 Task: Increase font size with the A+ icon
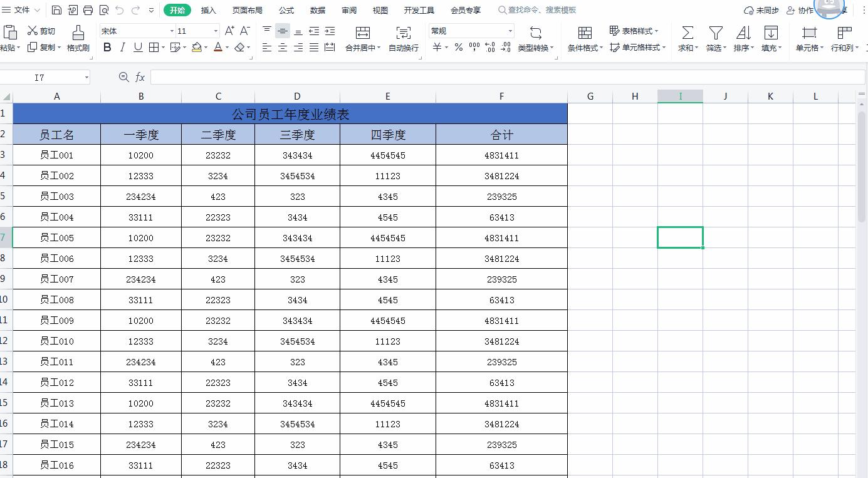229,31
